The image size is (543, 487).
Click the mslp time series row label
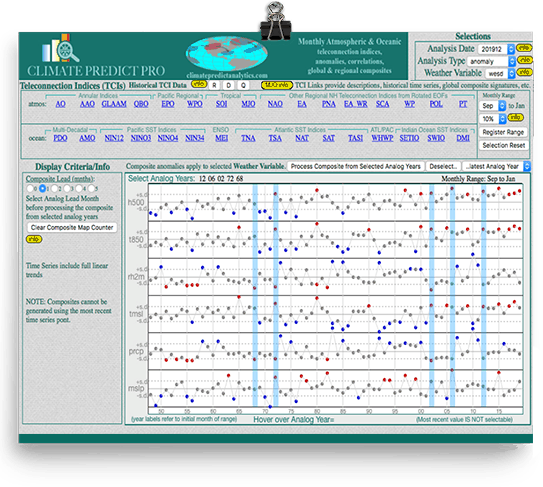pyautogui.click(x=136, y=388)
